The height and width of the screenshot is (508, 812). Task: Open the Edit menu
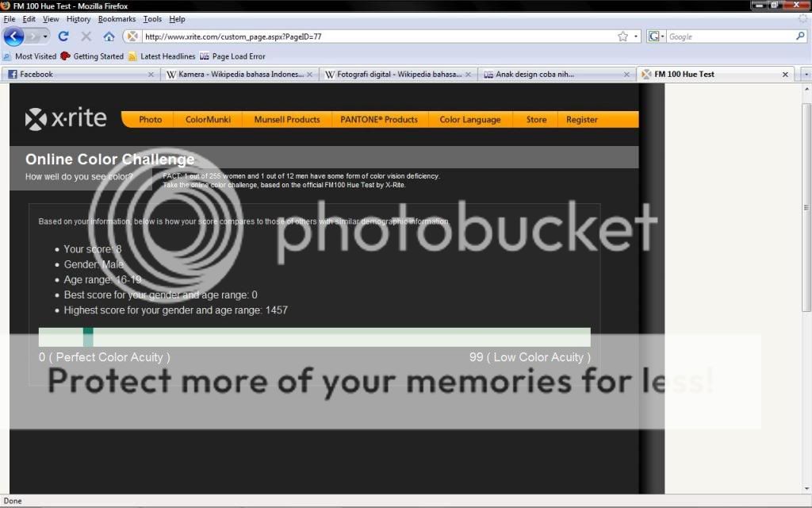pos(29,19)
